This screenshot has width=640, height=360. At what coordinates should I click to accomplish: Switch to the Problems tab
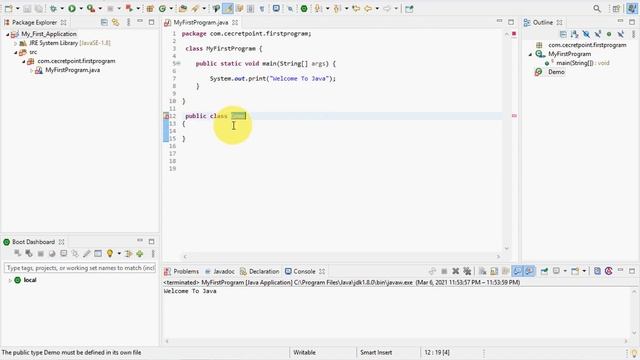click(x=182, y=271)
